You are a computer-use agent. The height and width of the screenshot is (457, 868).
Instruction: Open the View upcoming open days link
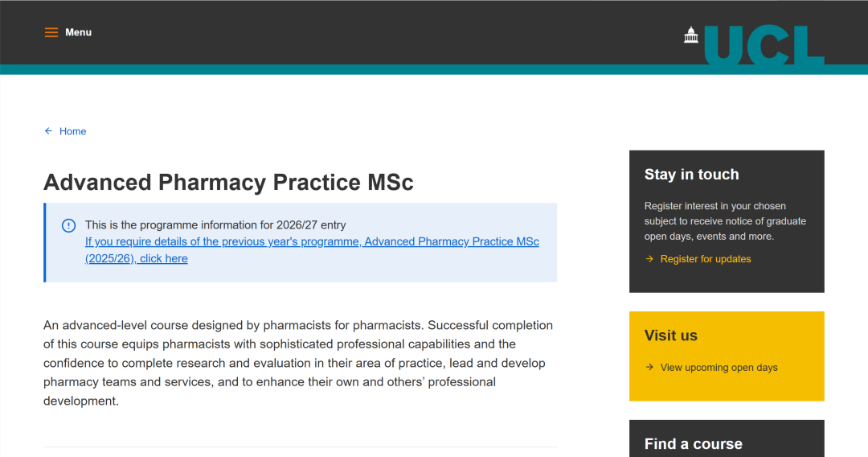coord(719,368)
